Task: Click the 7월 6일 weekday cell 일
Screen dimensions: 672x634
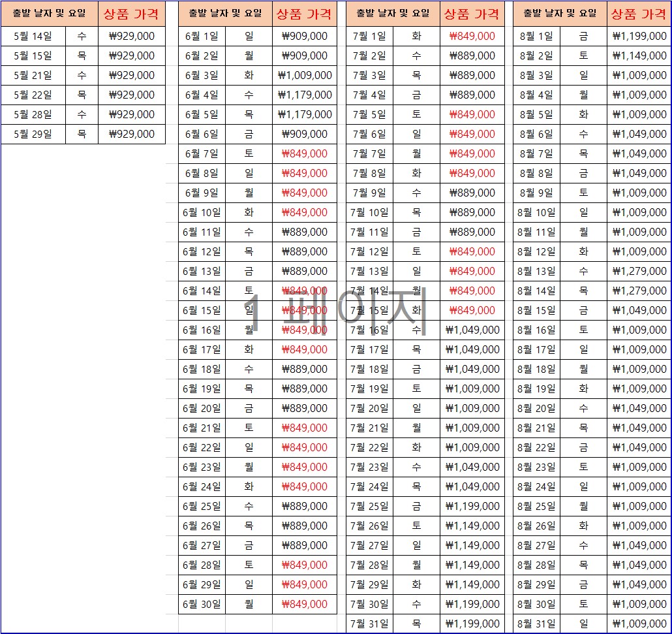Action: tap(416, 135)
